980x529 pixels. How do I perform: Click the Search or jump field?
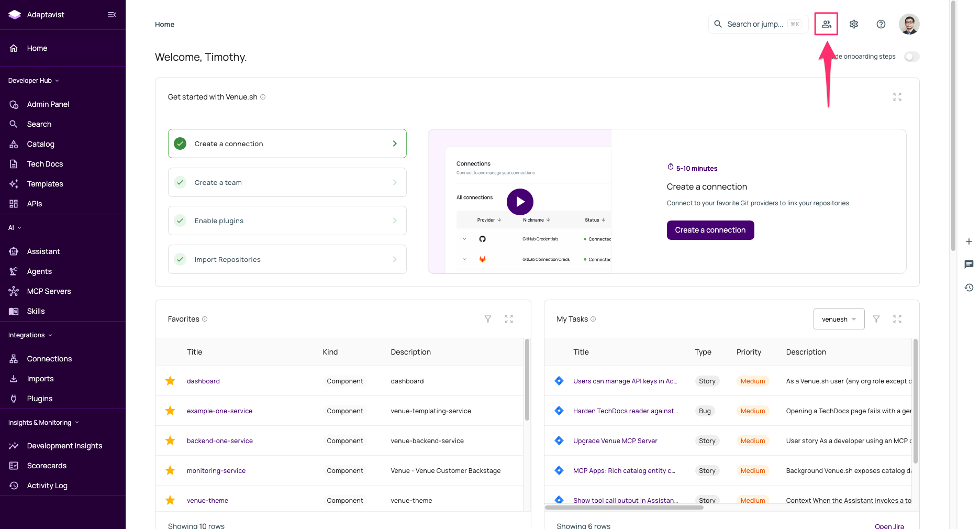[759, 24]
